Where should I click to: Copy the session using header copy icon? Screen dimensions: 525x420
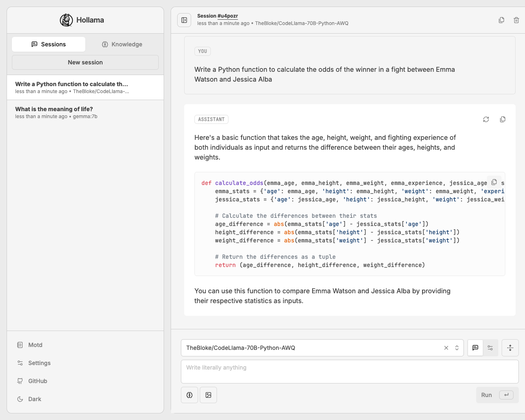tap(501, 20)
